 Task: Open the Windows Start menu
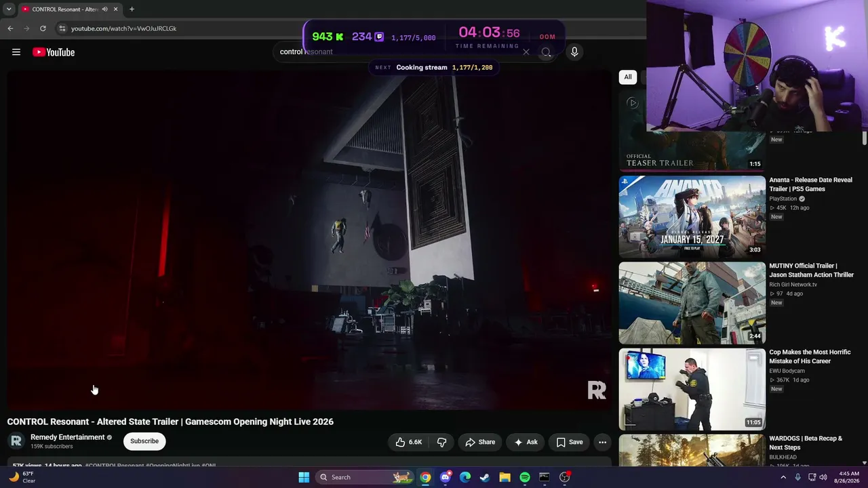pyautogui.click(x=304, y=477)
